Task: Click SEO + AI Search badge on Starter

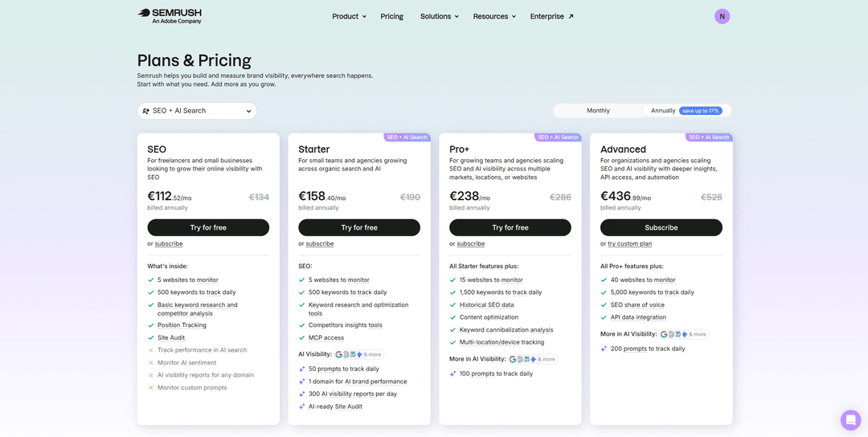Action: 407,137
